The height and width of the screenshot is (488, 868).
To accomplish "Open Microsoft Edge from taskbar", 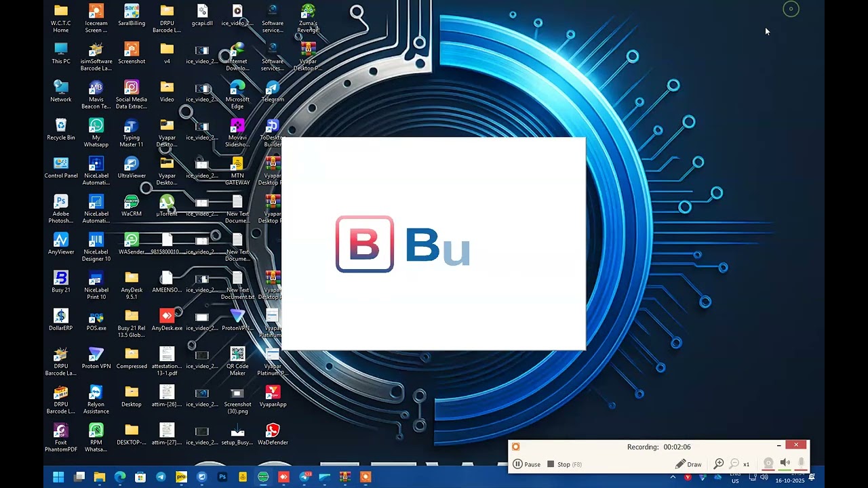I will (120, 477).
